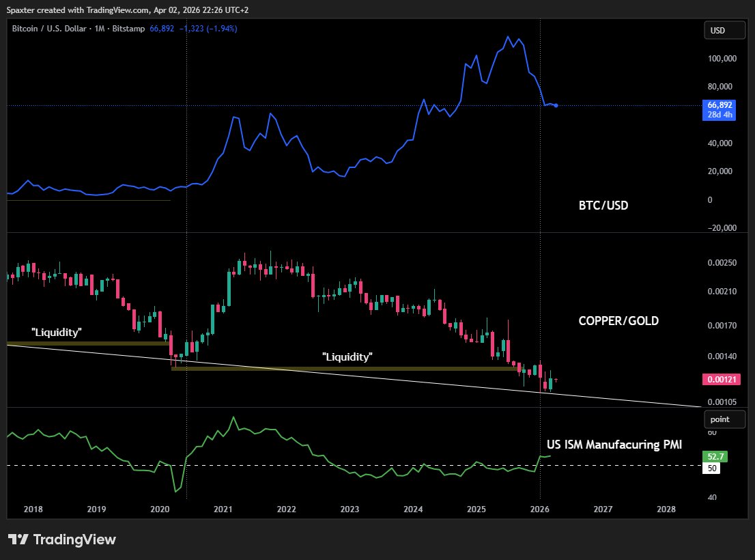This screenshot has width=755, height=560.
Task: Click the BTC/USD text annotation
Action: click(603, 206)
